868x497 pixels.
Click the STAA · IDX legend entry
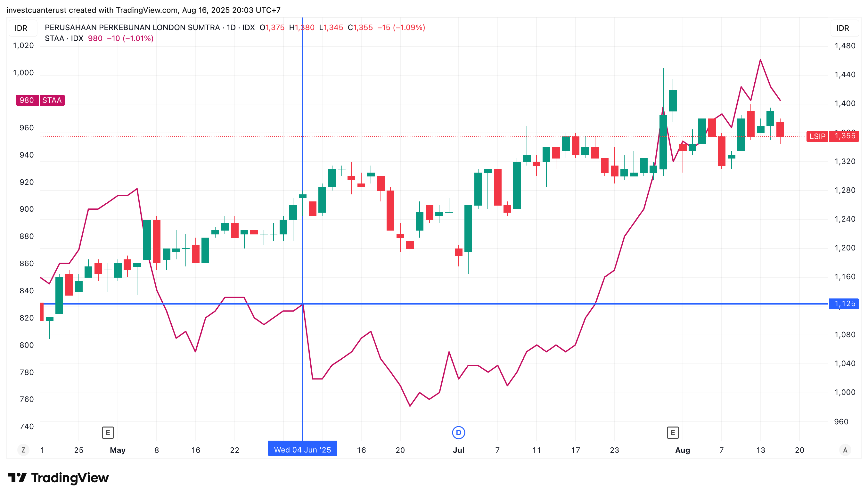click(64, 38)
